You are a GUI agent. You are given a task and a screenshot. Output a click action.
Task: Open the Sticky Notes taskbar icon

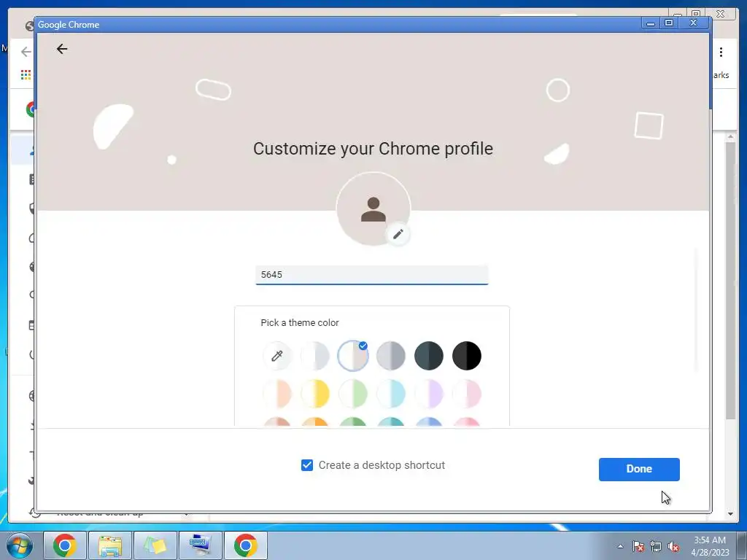pos(155,545)
